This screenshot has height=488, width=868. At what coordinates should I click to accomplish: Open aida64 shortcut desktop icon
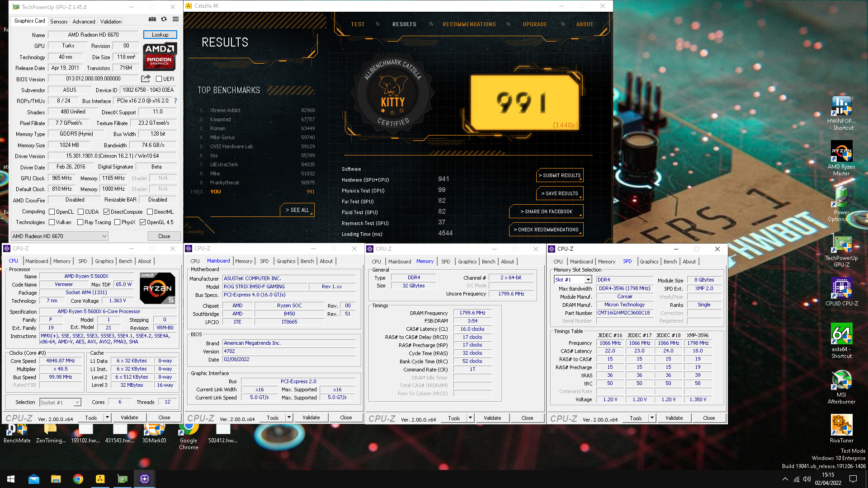click(x=841, y=341)
